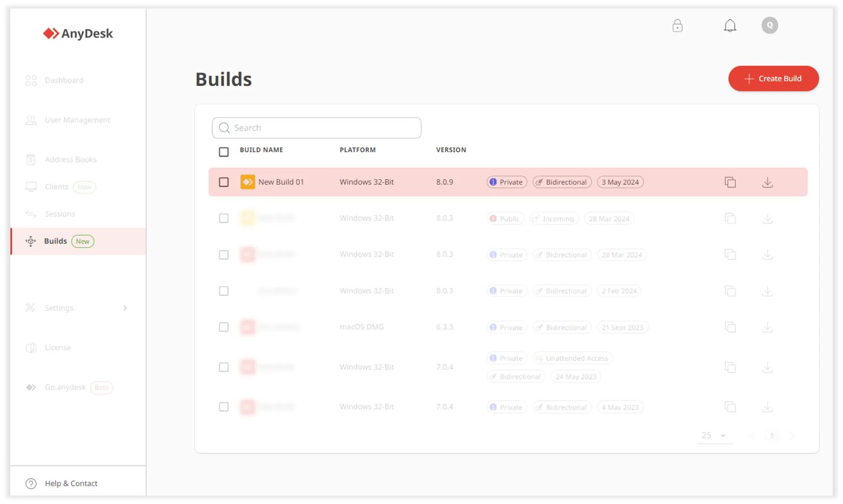Toggle the select-all builds checkbox
This screenshot has width=843, height=504.
click(224, 152)
